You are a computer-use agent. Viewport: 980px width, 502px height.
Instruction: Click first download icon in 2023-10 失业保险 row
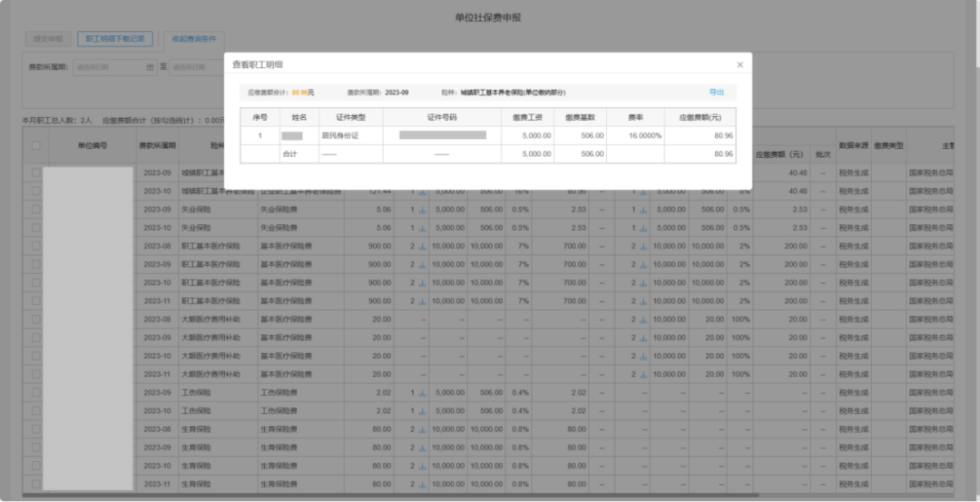[422, 228]
